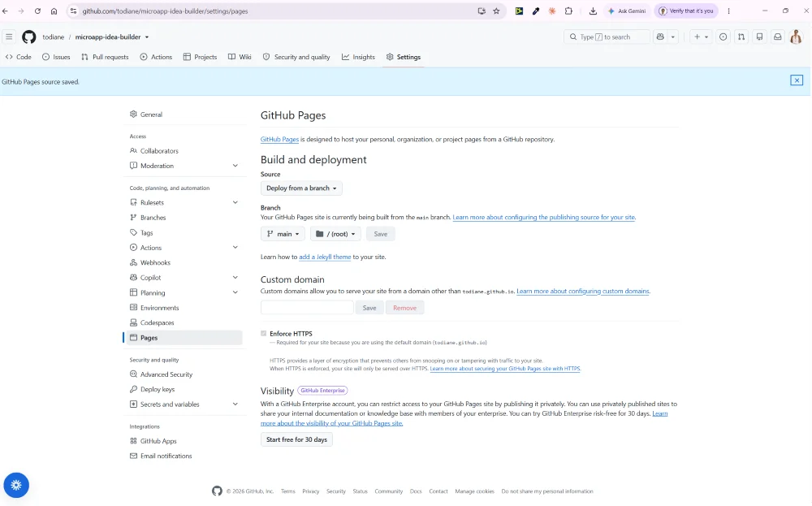Image resolution: width=812 pixels, height=506 pixels.
Task: Click the Ask Gemini button
Action: [627, 11]
